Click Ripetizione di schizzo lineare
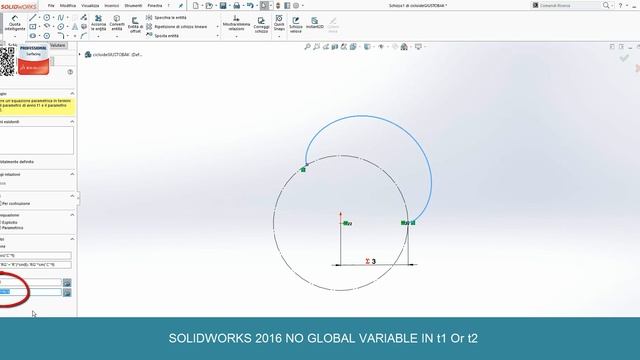640x360 pixels. pyautogui.click(x=176, y=27)
